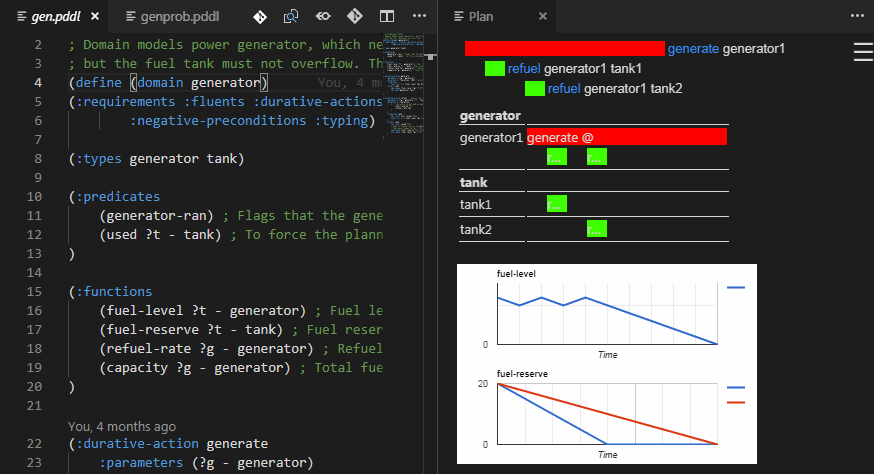Click '(generator-ran)' predicate text
The width and height of the screenshot is (874, 474).
click(x=157, y=215)
